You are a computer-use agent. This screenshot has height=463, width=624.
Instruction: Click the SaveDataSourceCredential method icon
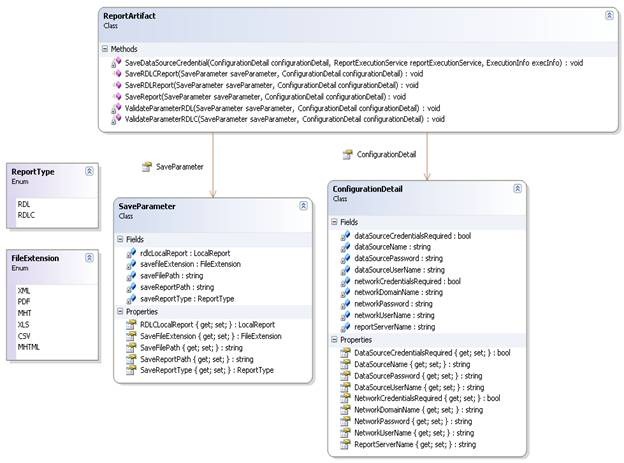coord(118,62)
